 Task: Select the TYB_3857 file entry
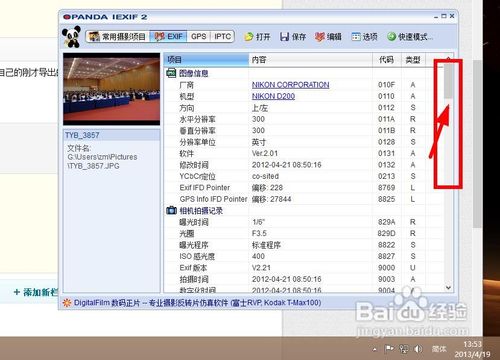(x=112, y=135)
